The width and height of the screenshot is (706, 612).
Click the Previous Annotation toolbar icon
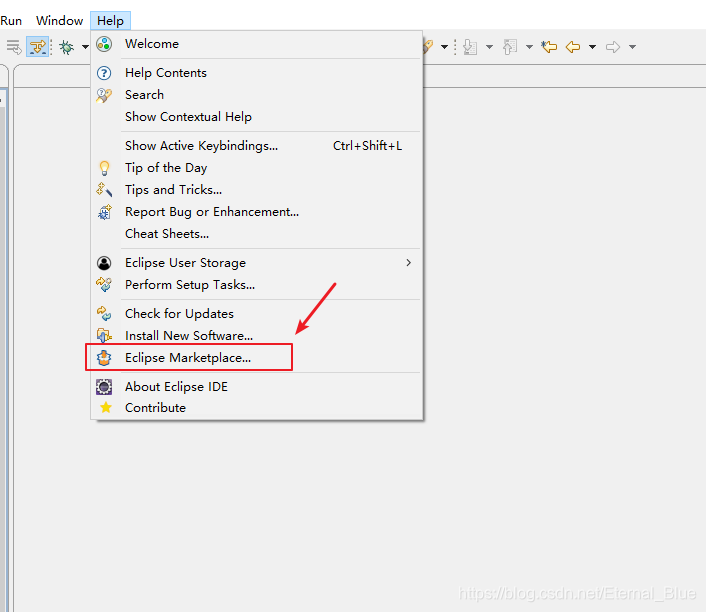pos(510,47)
